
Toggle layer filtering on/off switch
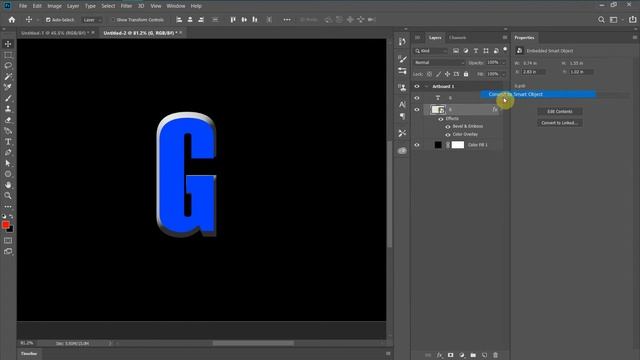point(505,49)
